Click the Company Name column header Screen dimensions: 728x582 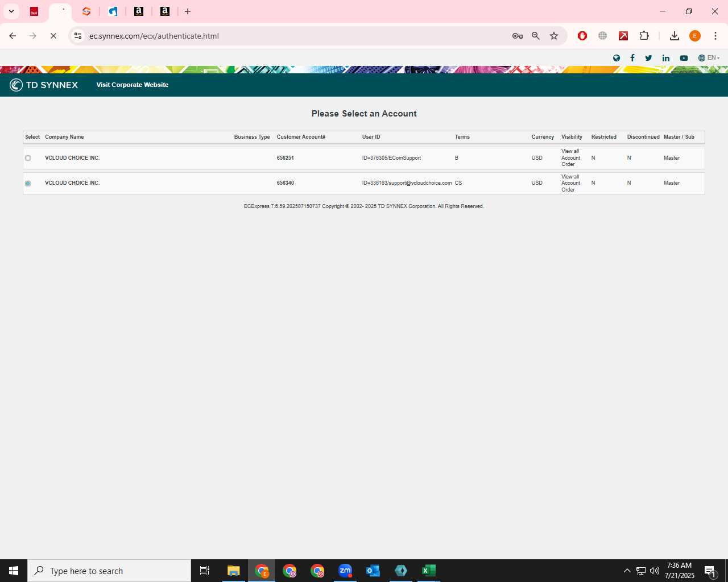(x=64, y=137)
